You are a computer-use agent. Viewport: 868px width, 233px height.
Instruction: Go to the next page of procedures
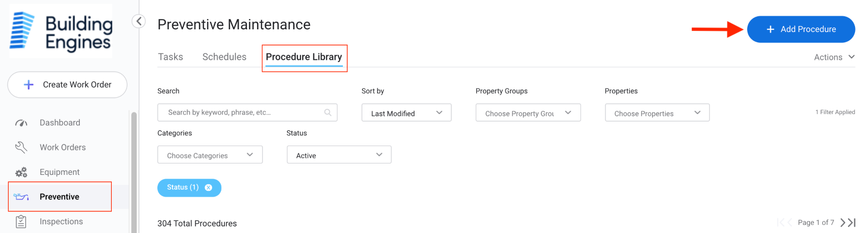843,222
